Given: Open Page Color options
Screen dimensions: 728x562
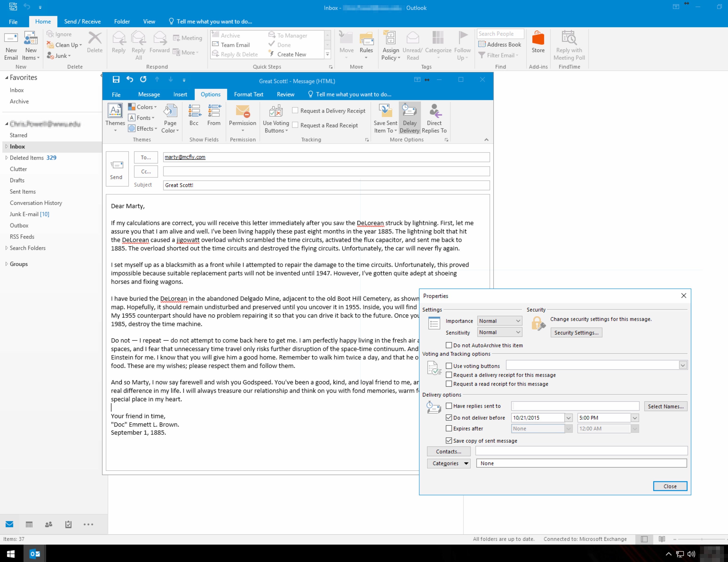Looking at the screenshot, I should [x=170, y=118].
